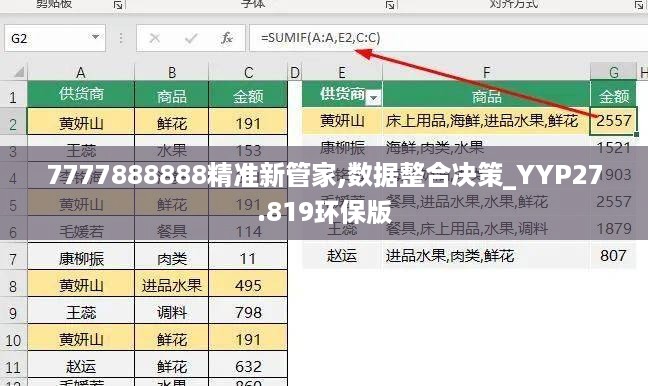Expand the Name Box dropdown arrow
The height and width of the screenshot is (386, 648).
(x=95, y=38)
